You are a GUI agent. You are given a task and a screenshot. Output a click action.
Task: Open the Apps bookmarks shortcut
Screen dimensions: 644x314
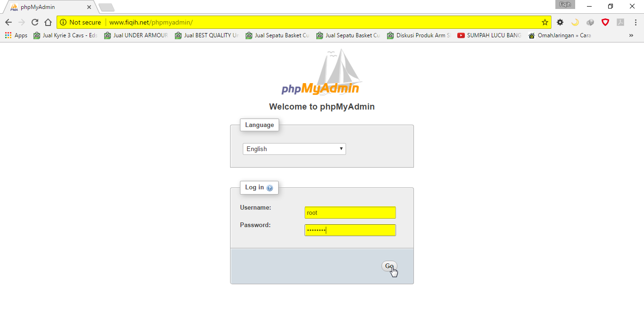pos(16,35)
